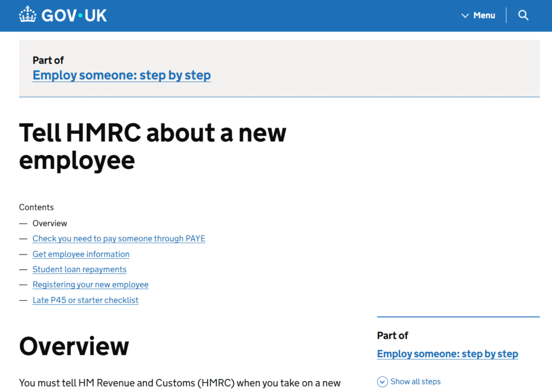
Task: Click the sidebar Employ someone: step by step link
Action: tap(447, 354)
